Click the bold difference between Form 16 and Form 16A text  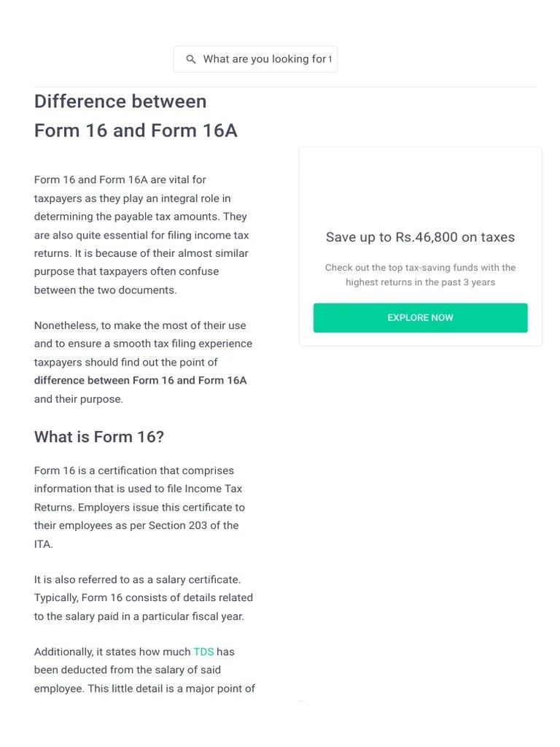pos(140,380)
